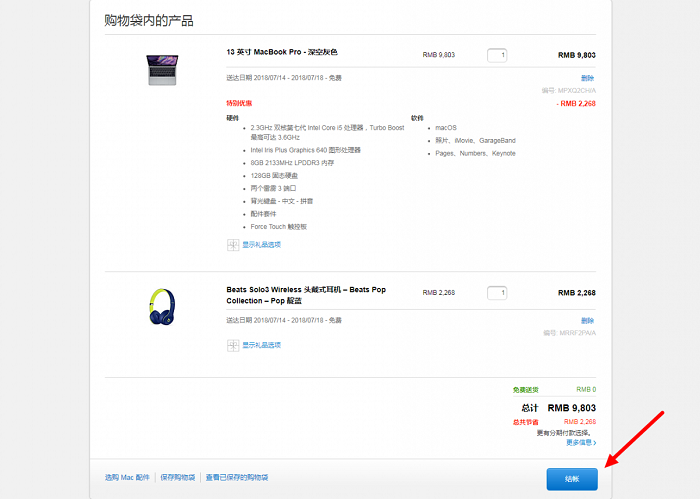Click the red 特别优惠 special offer label

239,103
